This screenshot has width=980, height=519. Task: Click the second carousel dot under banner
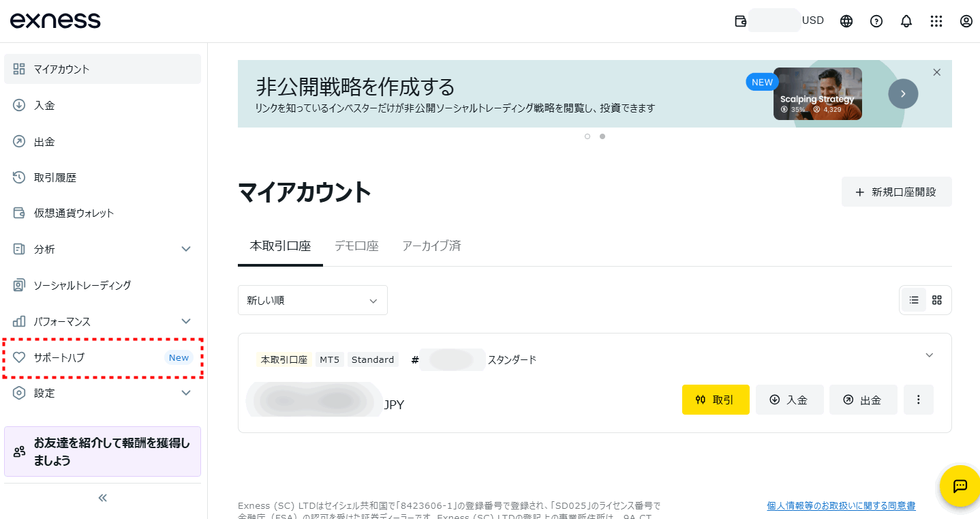(x=602, y=136)
